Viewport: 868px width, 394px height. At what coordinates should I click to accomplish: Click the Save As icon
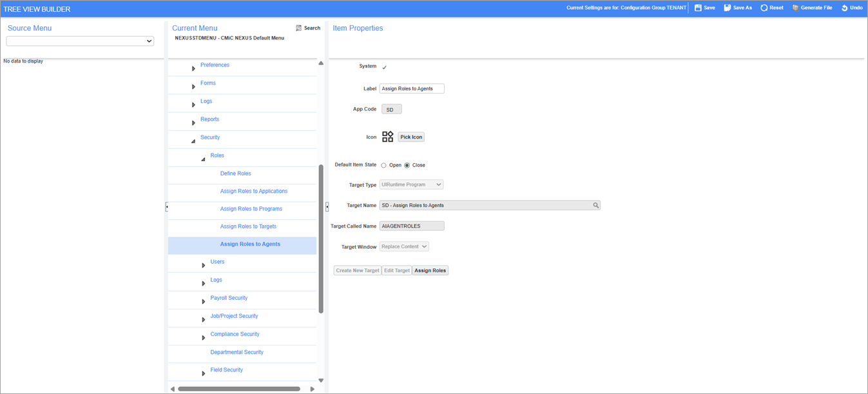click(728, 8)
